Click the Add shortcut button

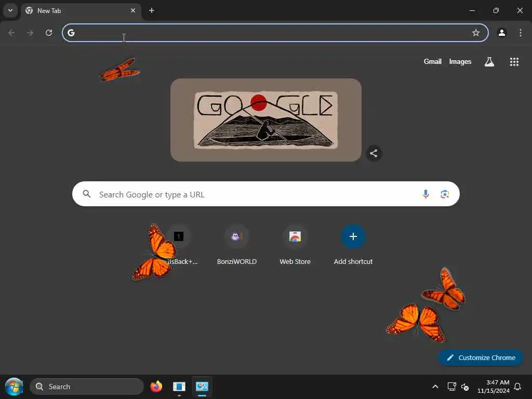click(353, 245)
